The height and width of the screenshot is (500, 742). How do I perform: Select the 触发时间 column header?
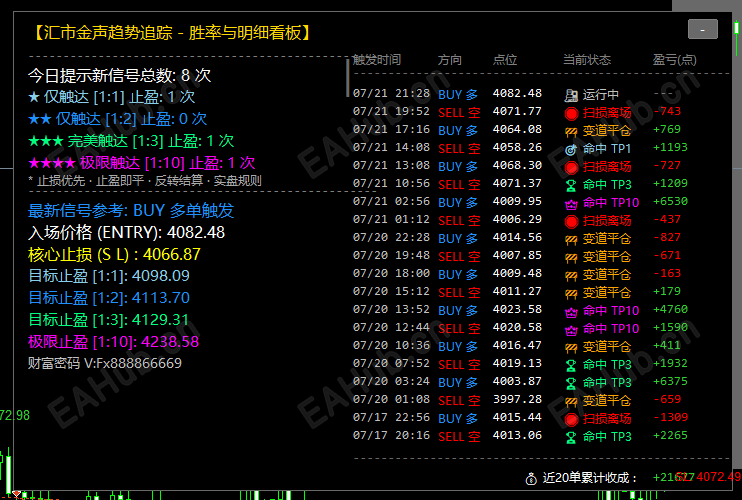click(x=377, y=60)
